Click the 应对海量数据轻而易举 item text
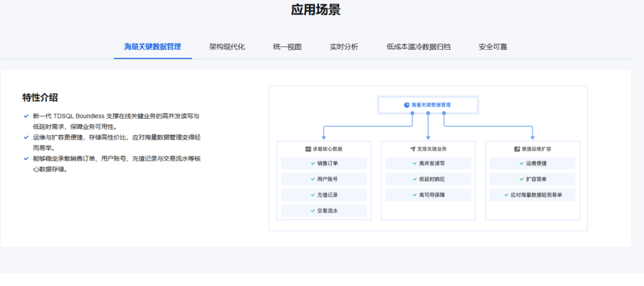The height and width of the screenshot is (286, 644). 536,195
